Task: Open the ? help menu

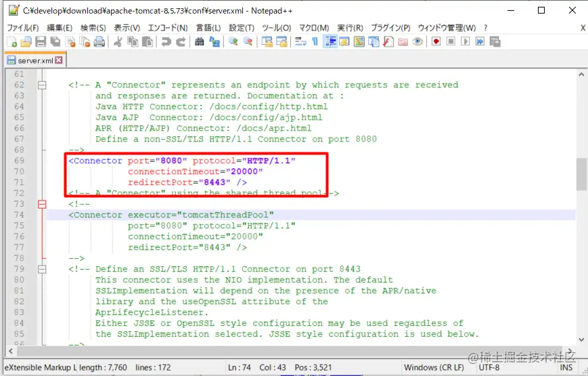Action: (x=486, y=28)
